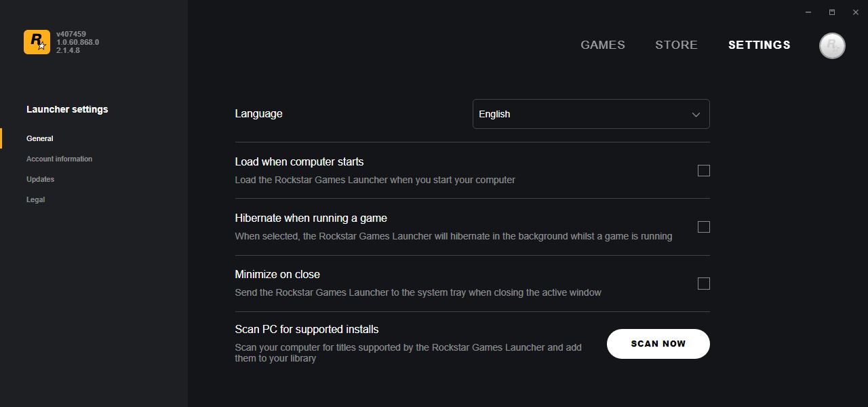
Task: Click the launcher version number text
Action: point(77,42)
